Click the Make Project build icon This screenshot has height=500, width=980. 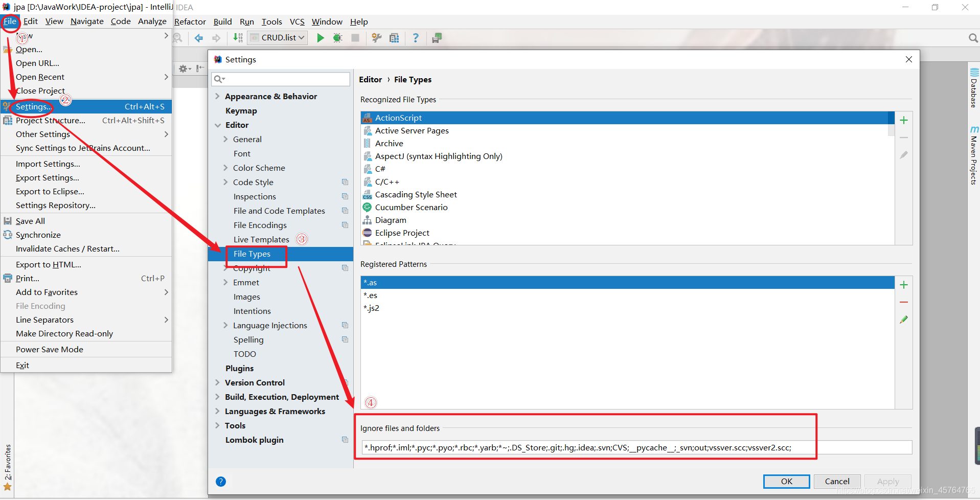tap(238, 38)
